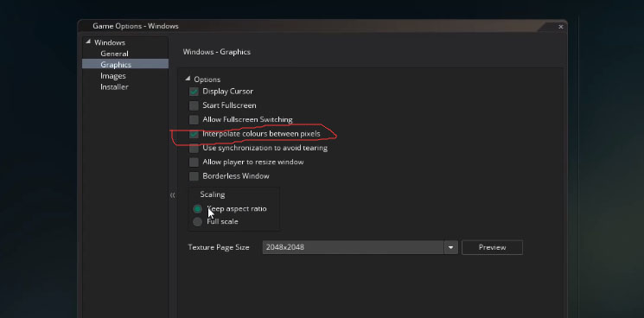
Task: Select Keep aspect ratio radio button
Action: tap(198, 209)
